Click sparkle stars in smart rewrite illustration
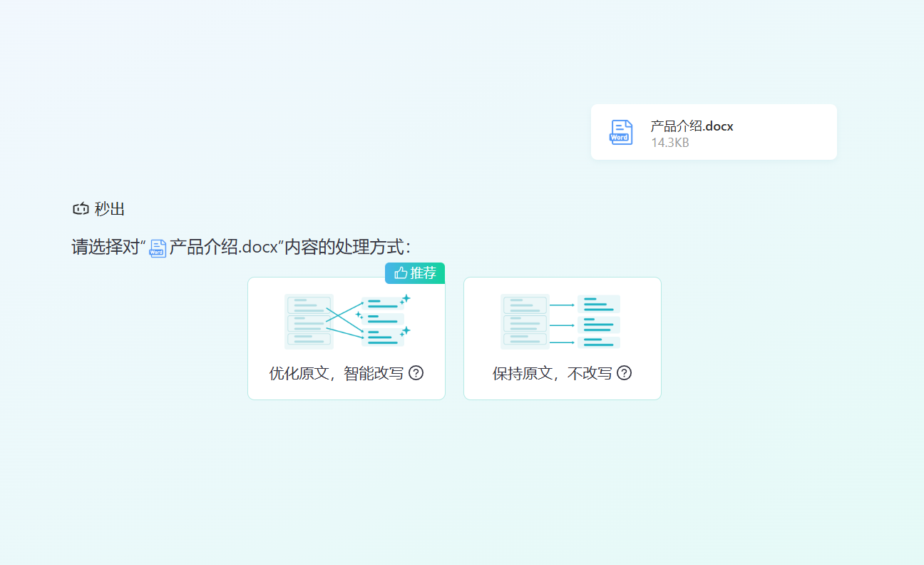 click(x=405, y=300)
